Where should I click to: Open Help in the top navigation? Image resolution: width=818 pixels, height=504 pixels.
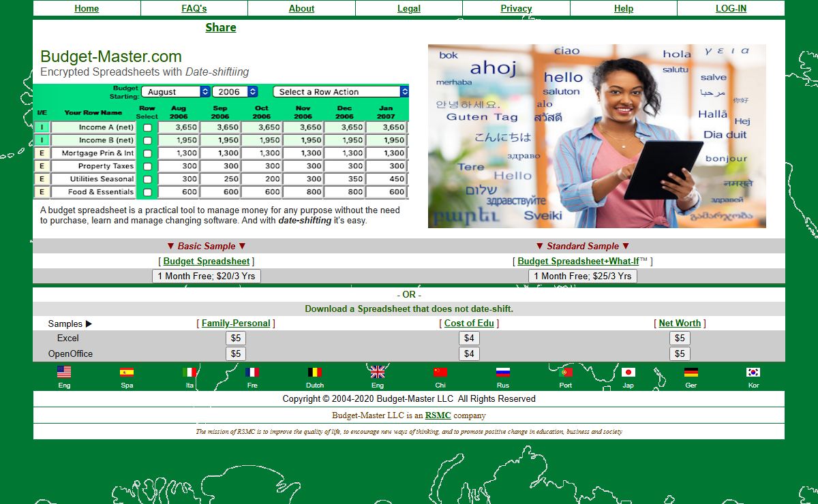coord(624,8)
